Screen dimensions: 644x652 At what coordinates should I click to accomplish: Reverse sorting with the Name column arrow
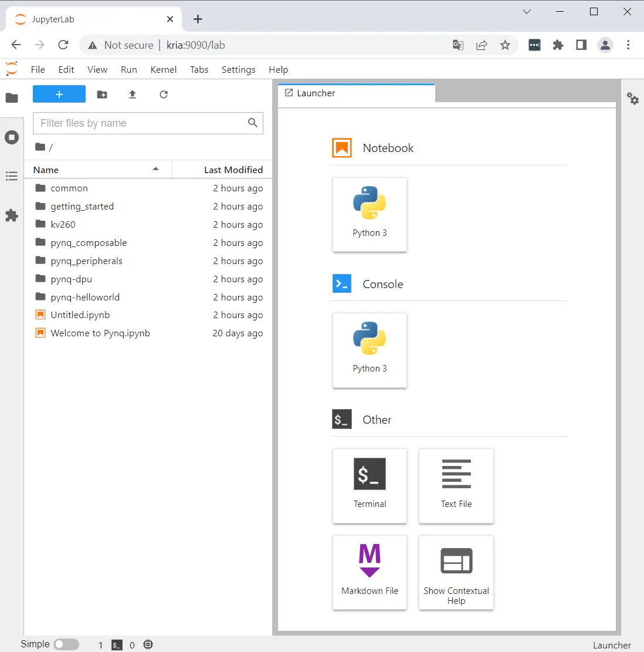[x=155, y=168]
